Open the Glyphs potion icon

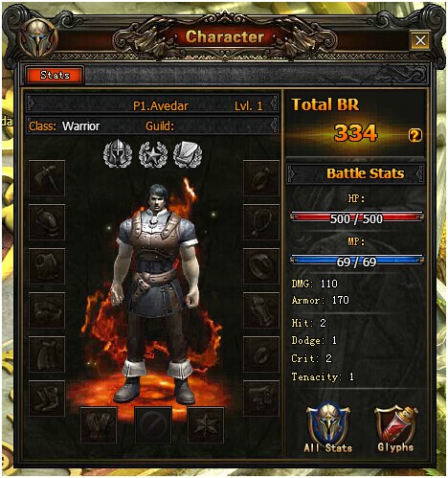(396, 428)
